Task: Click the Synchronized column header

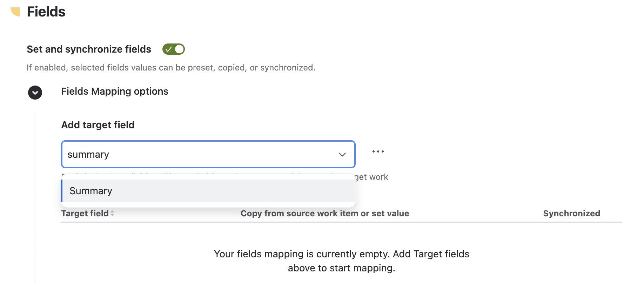Action: point(571,213)
